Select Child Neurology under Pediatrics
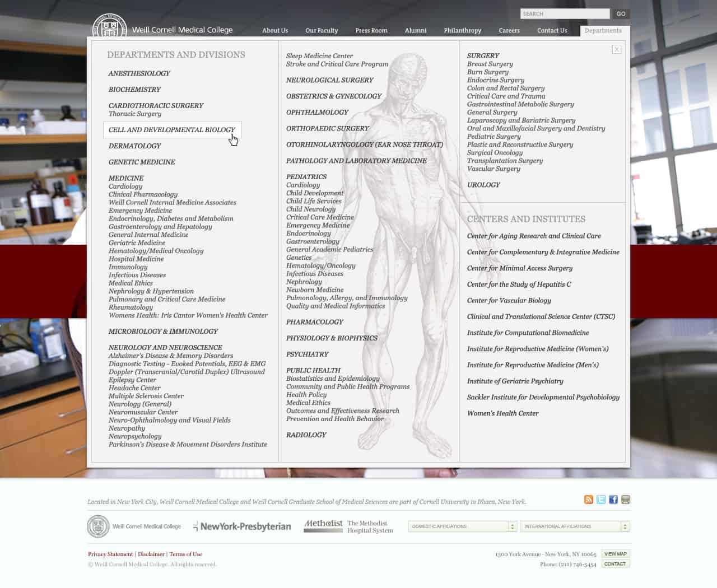The width and height of the screenshot is (717, 588). pos(311,209)
